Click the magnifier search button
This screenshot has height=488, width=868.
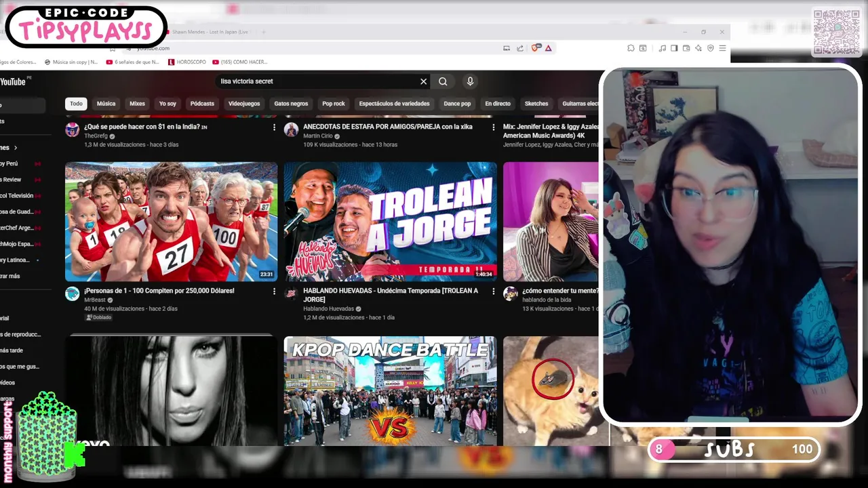[x=443, y=81]
